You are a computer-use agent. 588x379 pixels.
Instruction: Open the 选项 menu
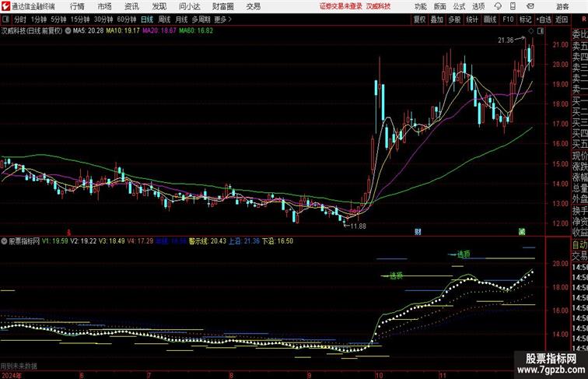478,6
